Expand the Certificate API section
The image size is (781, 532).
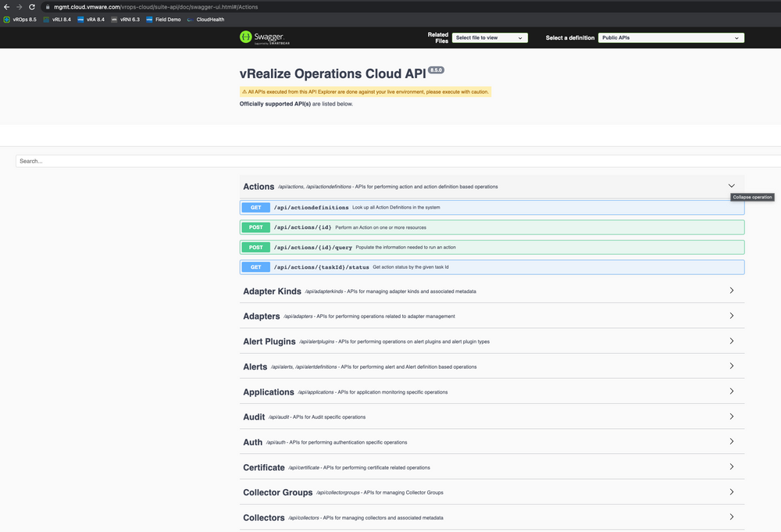point(732,467)
